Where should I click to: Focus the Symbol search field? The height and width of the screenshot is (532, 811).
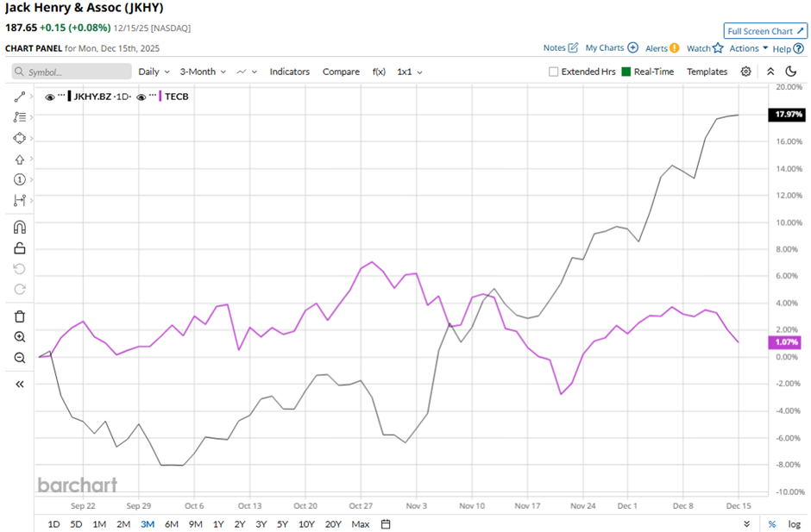click(x=72, y=72)
